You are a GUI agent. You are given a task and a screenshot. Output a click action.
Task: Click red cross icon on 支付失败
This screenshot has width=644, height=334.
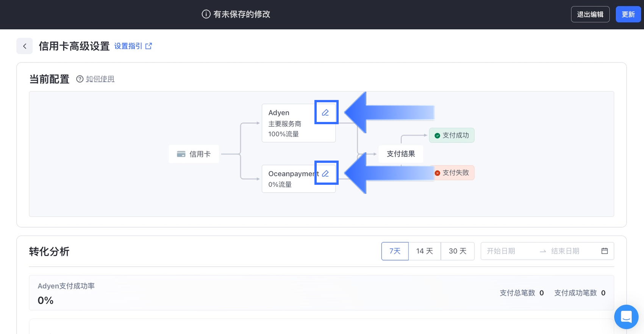(x=437, y=173)
